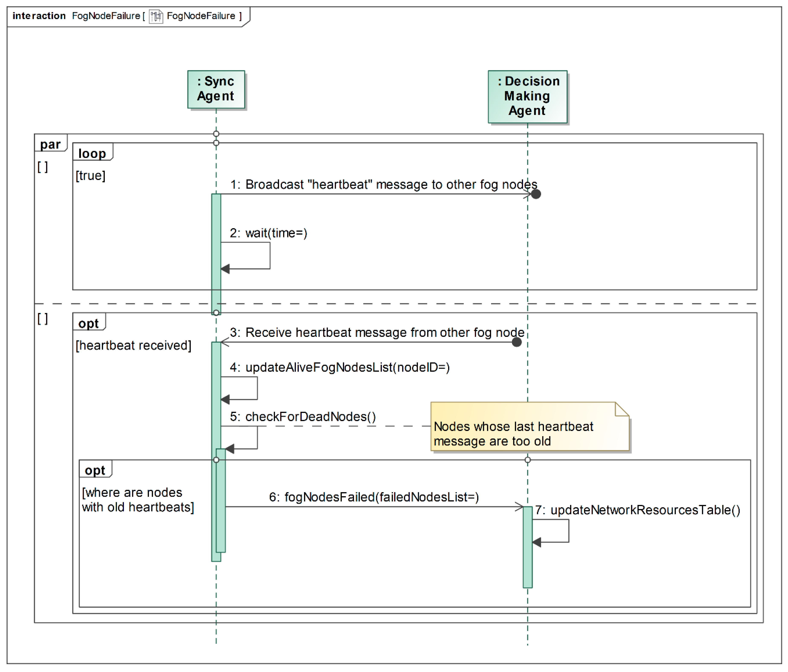
Task: Select the Decision Making Agent lifeline box
Action: click(528, 97)
